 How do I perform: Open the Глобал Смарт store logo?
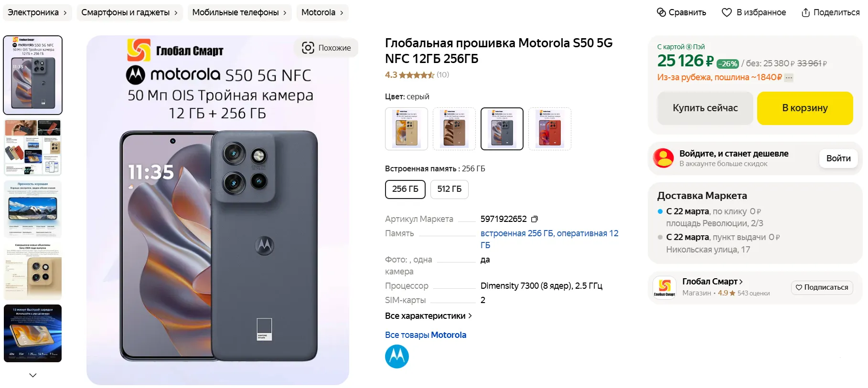click(x=664, y=287)
